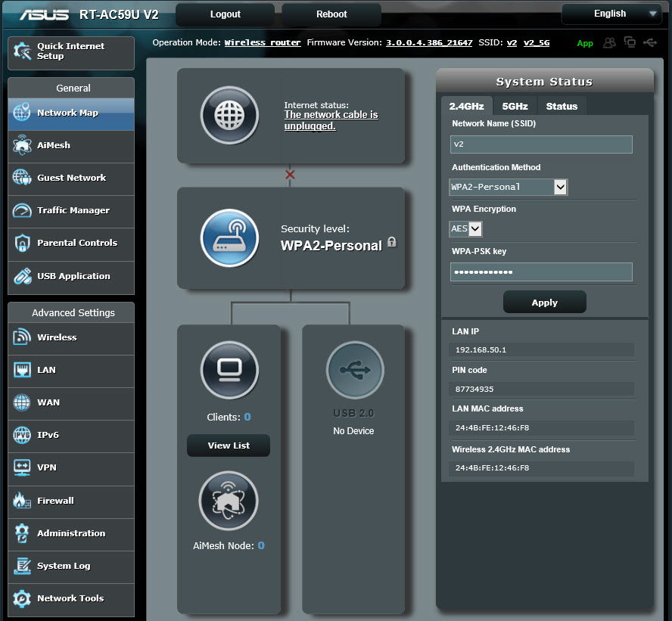672x621 pixels.
Task: Click the Wireless signal icon in sidebar
Action: [x=22, y=337]
